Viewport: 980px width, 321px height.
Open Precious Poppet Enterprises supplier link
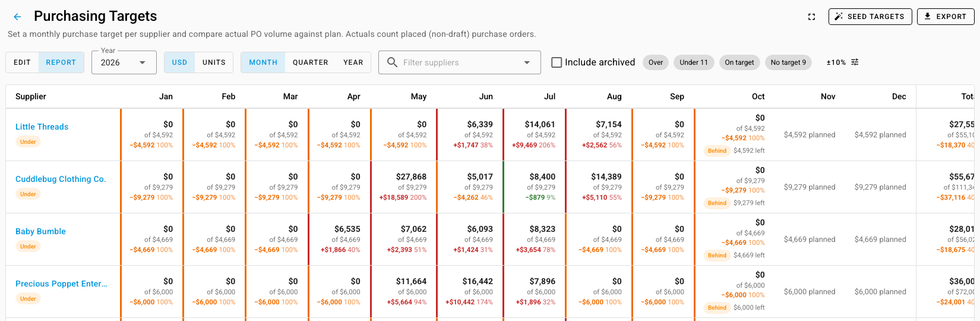(x=61, y=284)
